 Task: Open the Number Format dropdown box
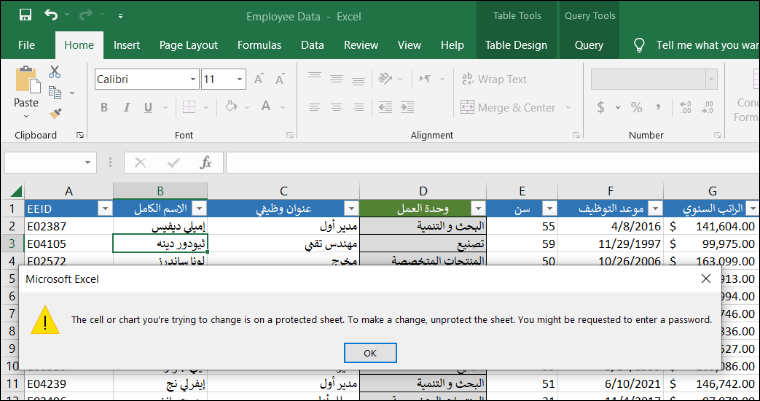point(654,79)
